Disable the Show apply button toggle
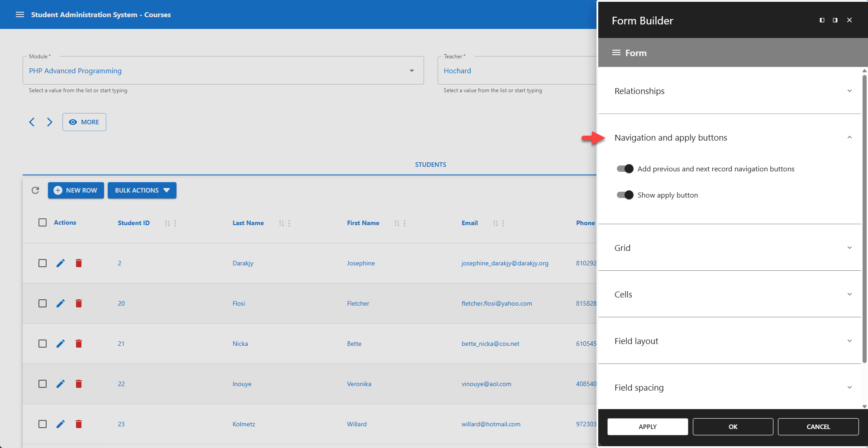Screen dimensions: 868x448 coord(624,195)
